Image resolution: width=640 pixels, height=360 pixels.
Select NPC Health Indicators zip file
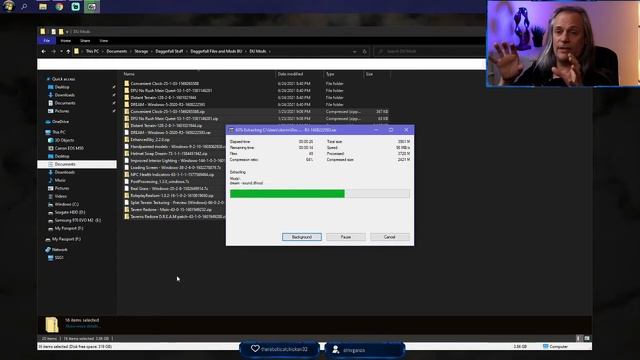pos(172,175)
